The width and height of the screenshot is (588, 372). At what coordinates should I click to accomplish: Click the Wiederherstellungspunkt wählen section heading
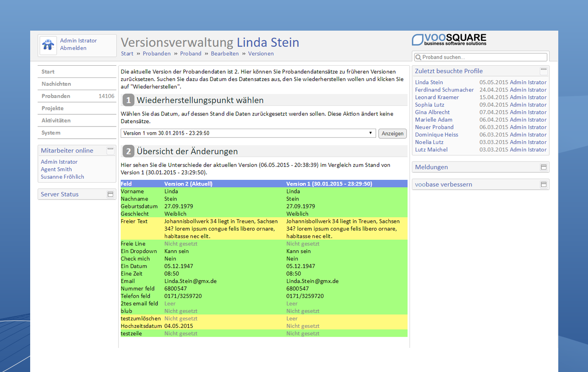coord(200,100)
